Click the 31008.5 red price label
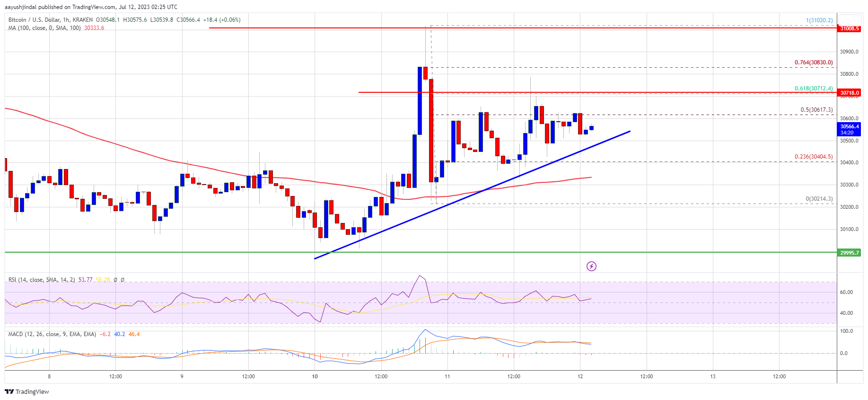868x400 pixels. click(x=849, y=28)
